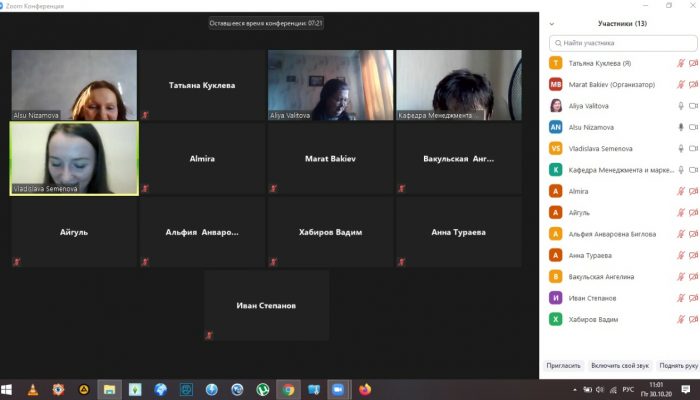Click the Оставшееся время конференции timer label
Screen dimensions: 700x400
[266, 23]
